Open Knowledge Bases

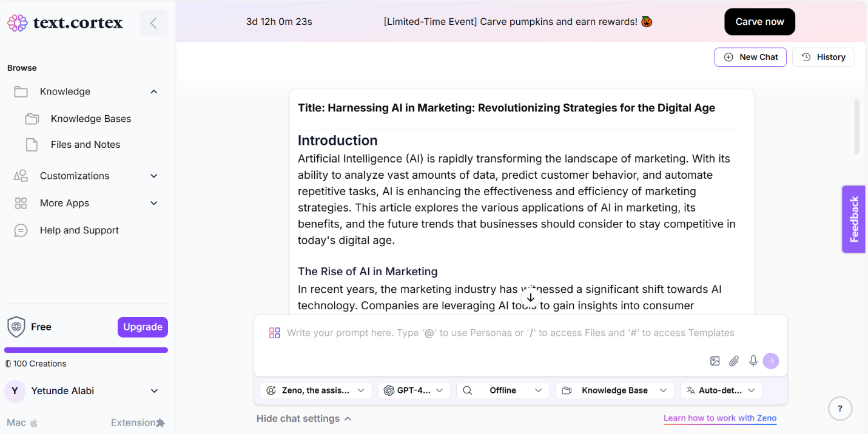point(91,119)
